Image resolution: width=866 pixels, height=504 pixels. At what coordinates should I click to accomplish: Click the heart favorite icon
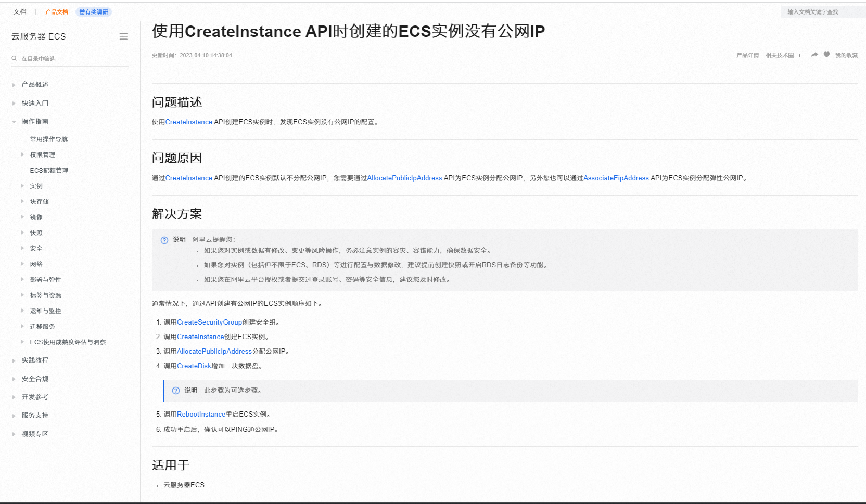point(826,55)
